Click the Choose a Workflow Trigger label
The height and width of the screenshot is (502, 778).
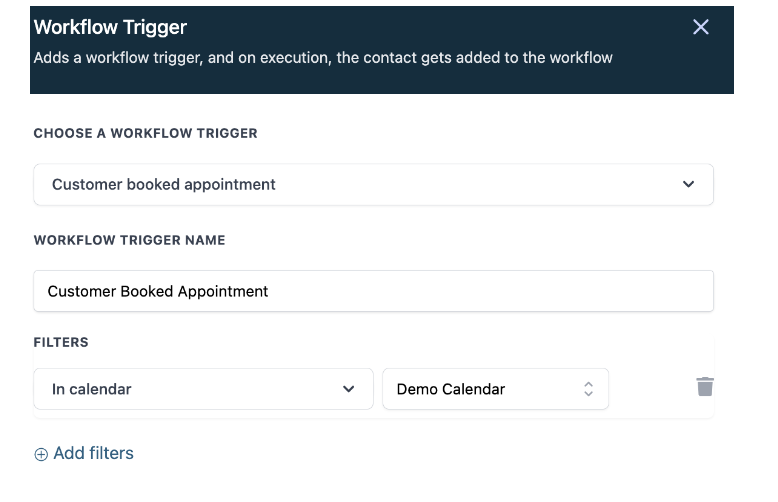145,133
